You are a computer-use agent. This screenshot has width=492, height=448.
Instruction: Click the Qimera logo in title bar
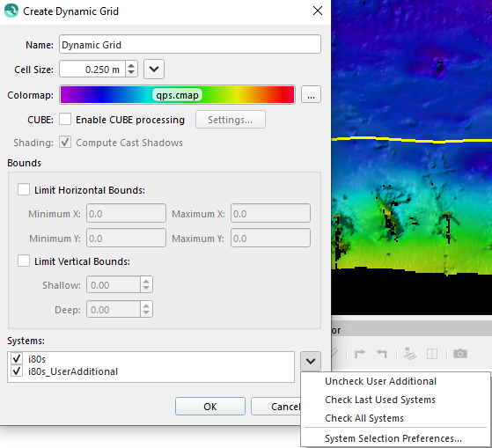tap(11, 11)
